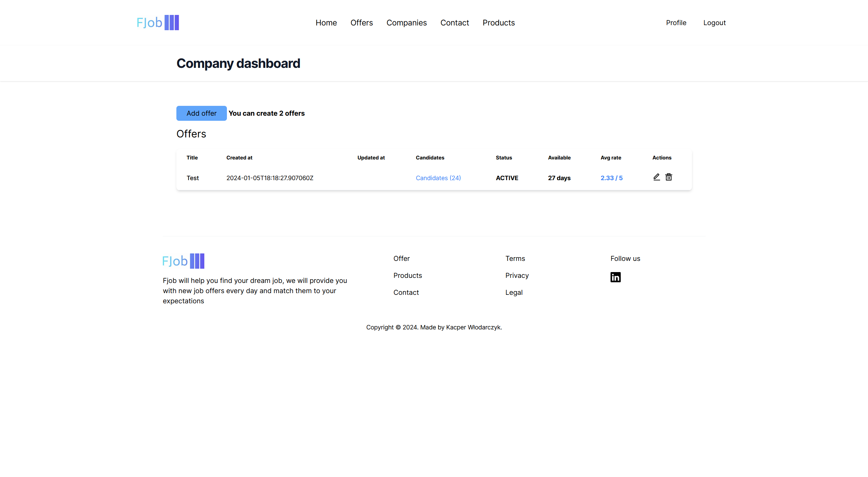Screen dimensions: 868x477
Task: Click the edit pencil icon for Test offer
Action: pyautogui.click(x=656, y=177)
